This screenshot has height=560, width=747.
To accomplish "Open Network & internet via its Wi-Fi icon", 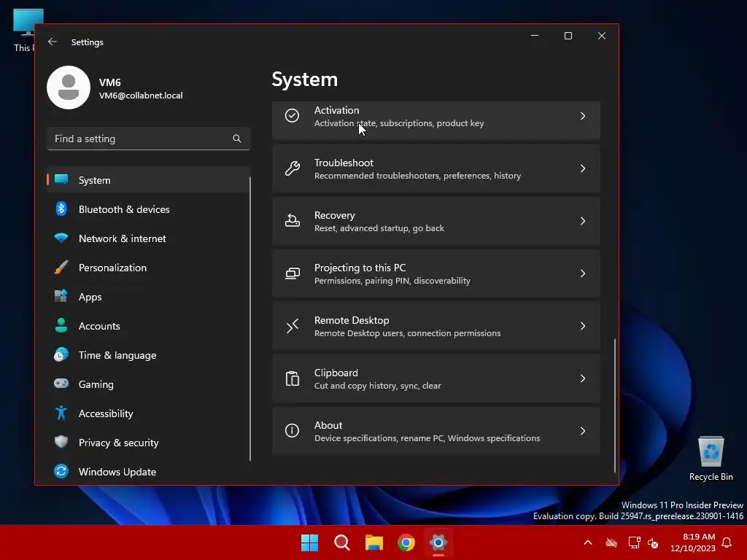I will (x=62, y=238).
